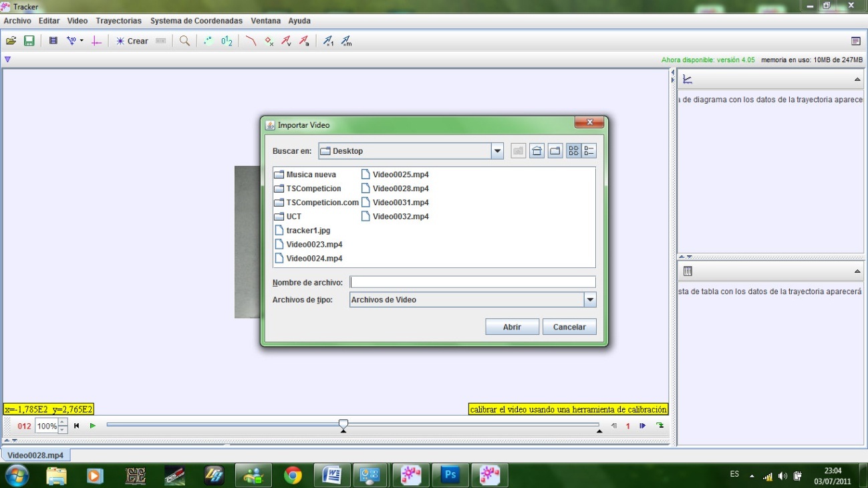The width and height of the screenshot is (868, 488).
Task: Click the Abrir button
Action: [x=512, y=326]
